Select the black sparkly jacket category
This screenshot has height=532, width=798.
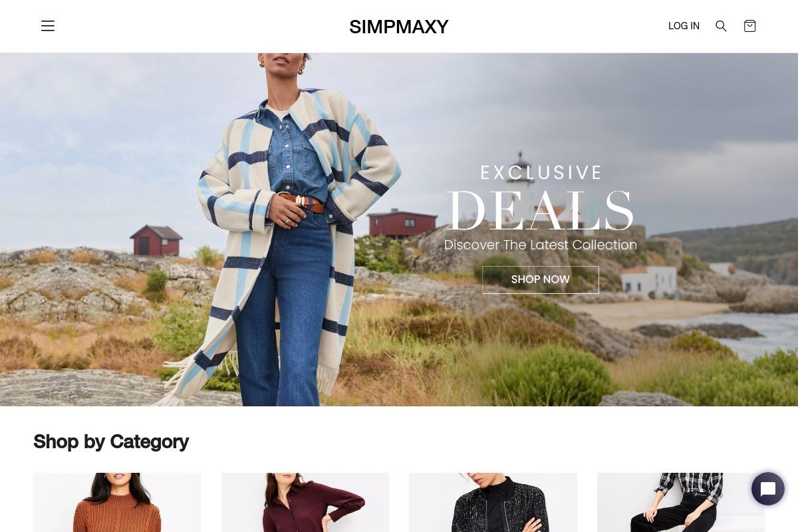[x=493, y=502]
